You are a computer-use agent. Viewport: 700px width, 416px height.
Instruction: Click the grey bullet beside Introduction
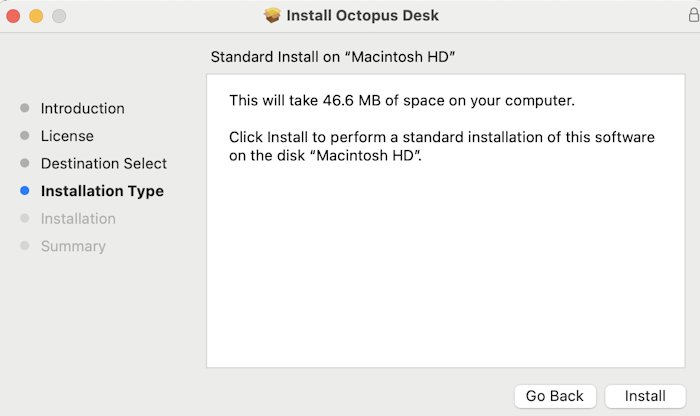pyautogui.click(x=25, y=108)
